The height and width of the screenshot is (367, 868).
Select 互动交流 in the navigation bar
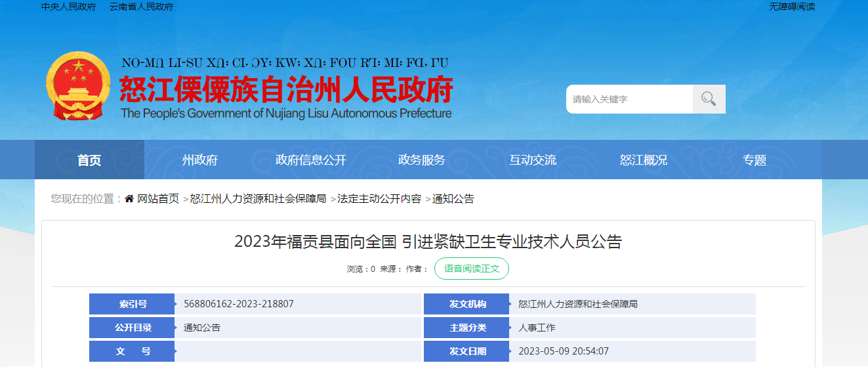pyautogui.click(x=532, y=160)
